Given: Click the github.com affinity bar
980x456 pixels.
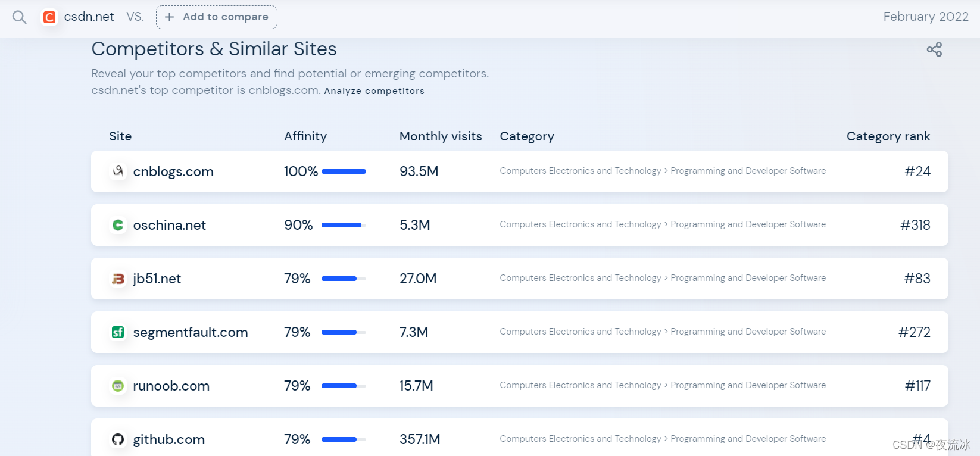Looking at the screenshot, I should coord(344,439).
